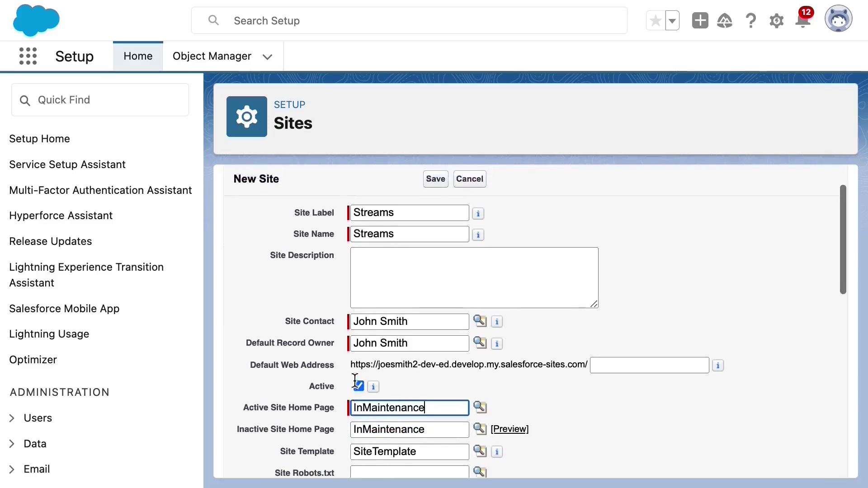Click the Active Site Home Page input
Viewport: 868px width, 488px height.
410,408
